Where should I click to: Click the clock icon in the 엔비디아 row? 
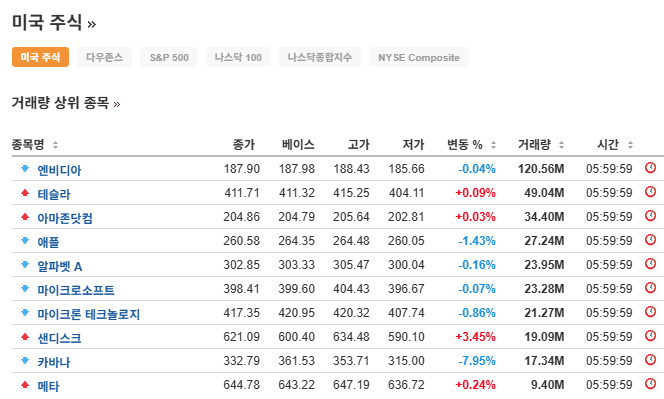pyautogui.click(x=650, y=168)
